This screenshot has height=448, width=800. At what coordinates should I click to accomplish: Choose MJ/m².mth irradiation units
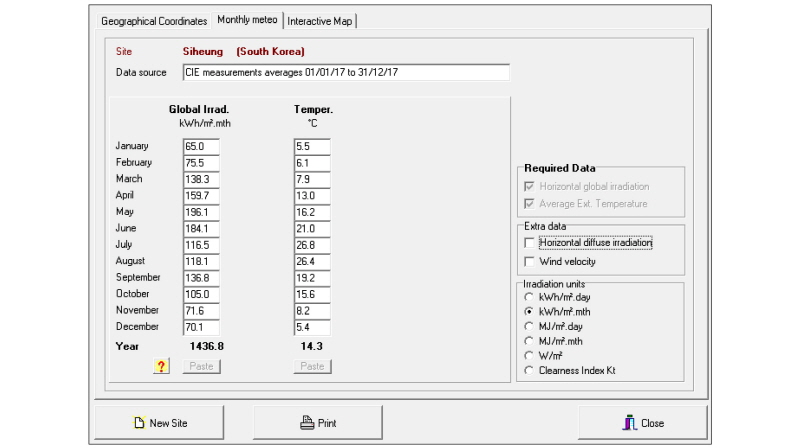coord(529,341)
